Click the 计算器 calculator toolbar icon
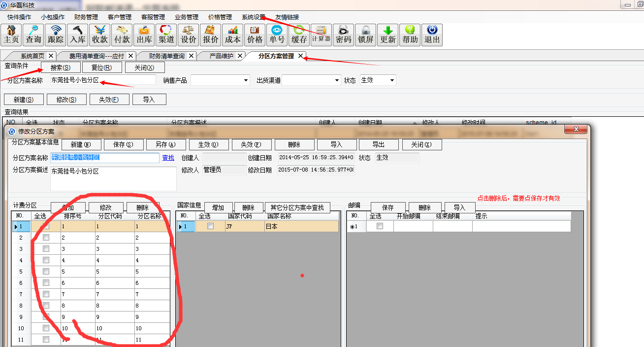Viewport: 644px width, 347px height. pos(321,35)
